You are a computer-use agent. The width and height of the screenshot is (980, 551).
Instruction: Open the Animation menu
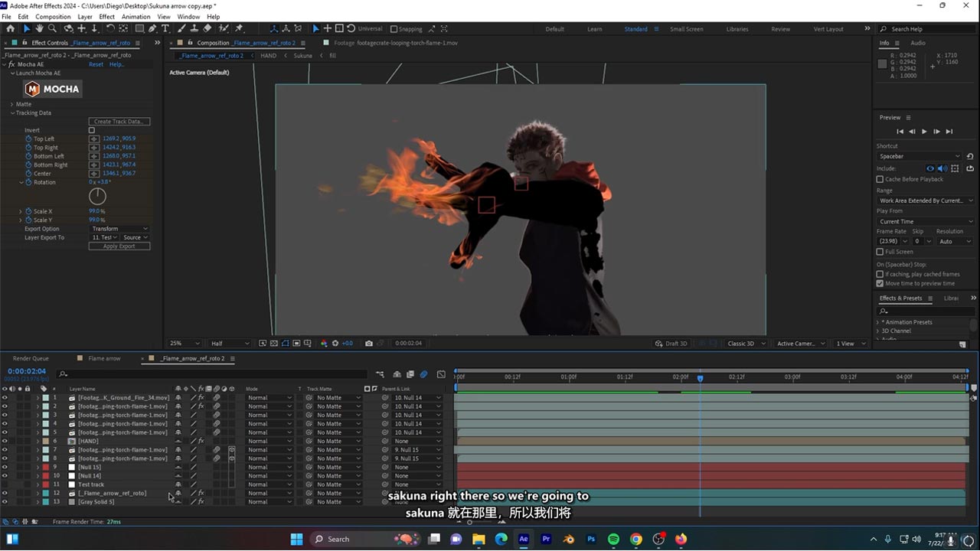(x=136, y=17)
